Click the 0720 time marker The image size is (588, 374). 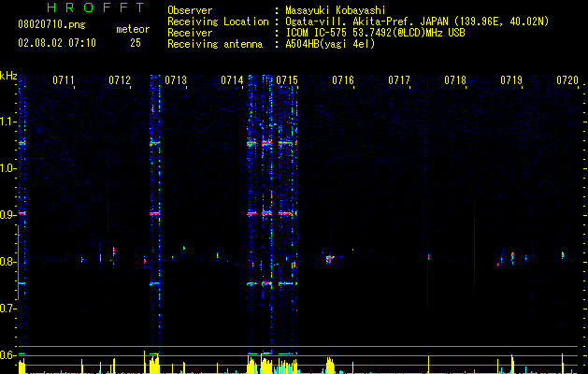pyautogui.click(x=567, y=80)
